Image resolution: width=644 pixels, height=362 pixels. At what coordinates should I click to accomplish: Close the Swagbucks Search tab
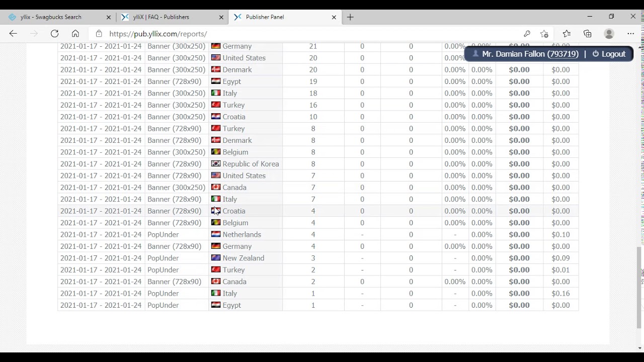click(108, 17)
